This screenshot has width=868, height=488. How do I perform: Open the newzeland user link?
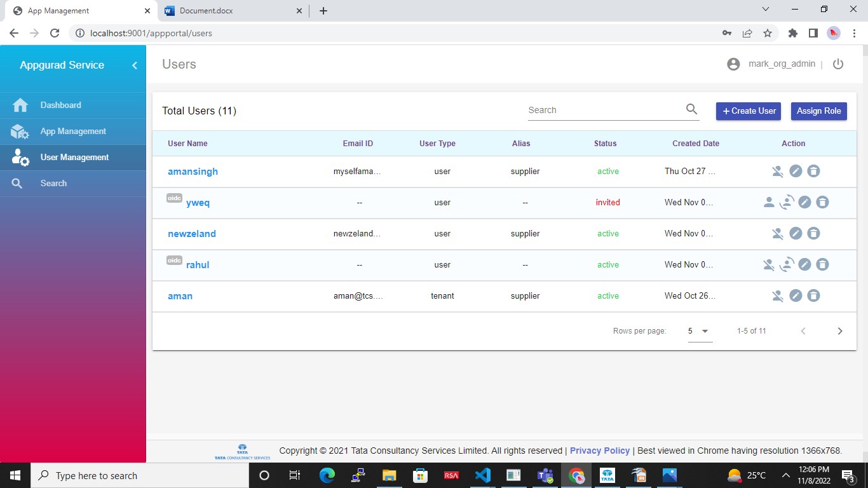[x=192, y=234]
